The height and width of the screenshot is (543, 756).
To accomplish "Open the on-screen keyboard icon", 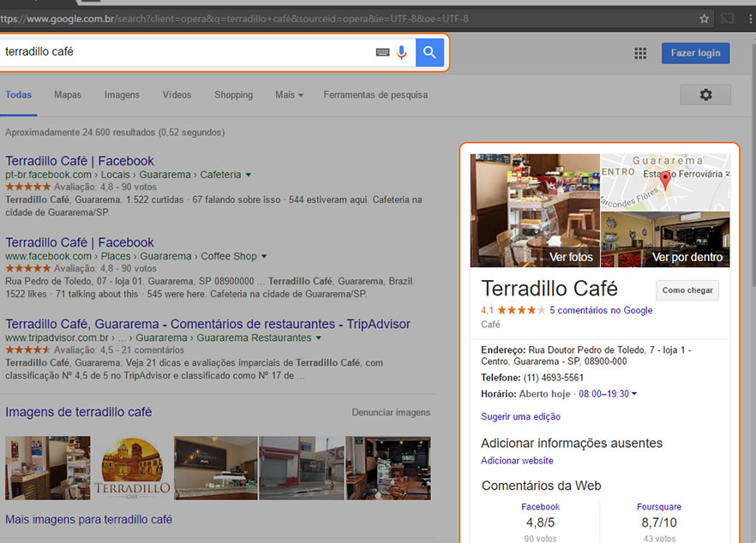I will pos(382,52).
